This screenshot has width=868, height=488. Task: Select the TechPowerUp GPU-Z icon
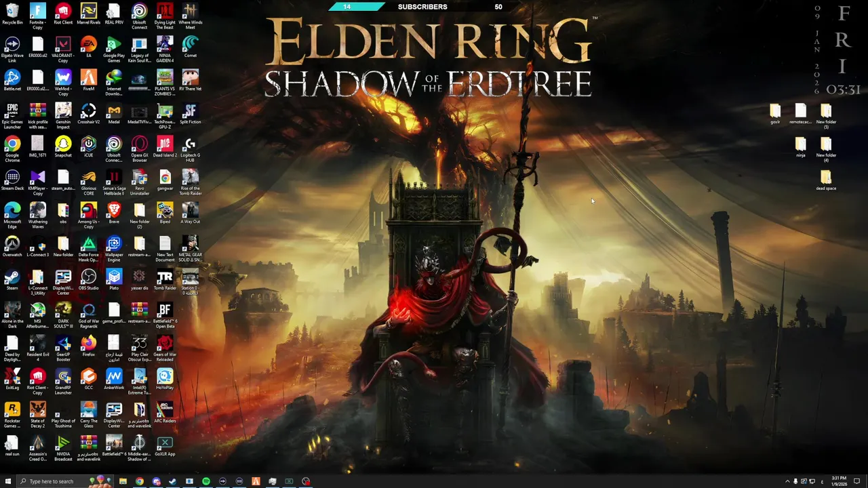[x=165, y=116]
